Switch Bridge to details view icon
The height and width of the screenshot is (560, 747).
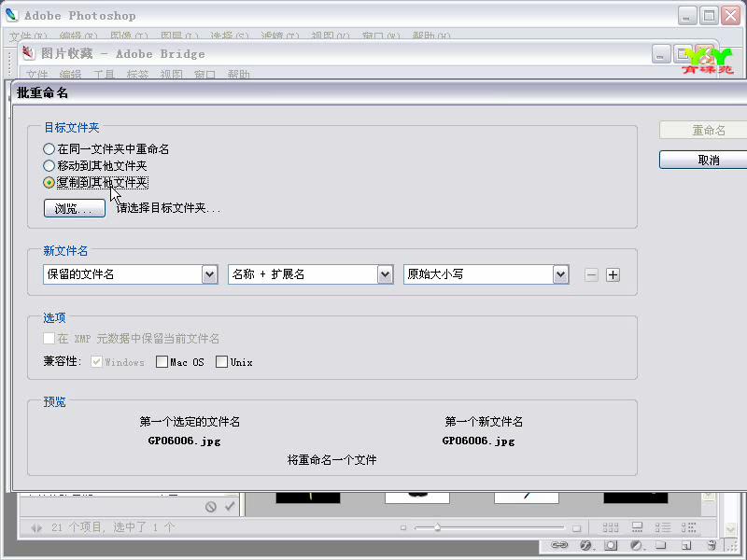point(663,527)
